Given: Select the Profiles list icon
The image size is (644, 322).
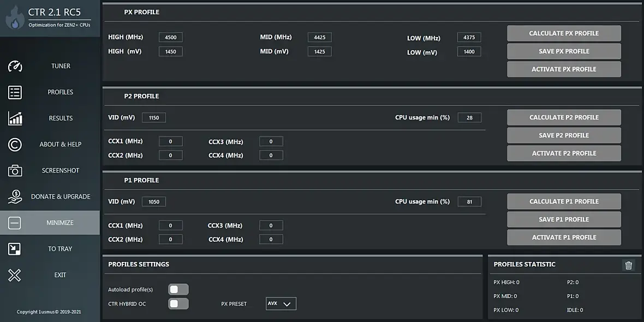Looking at the screenshot, I should 15,92.
